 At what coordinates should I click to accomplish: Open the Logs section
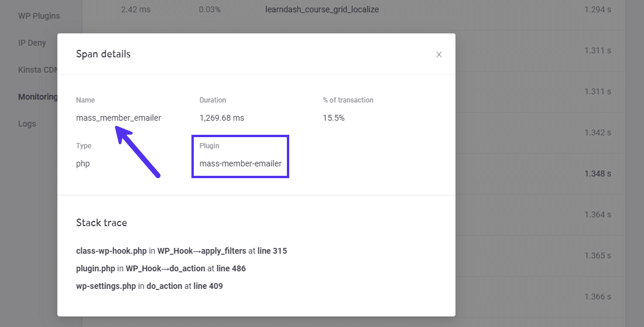[x=27, y=124]
